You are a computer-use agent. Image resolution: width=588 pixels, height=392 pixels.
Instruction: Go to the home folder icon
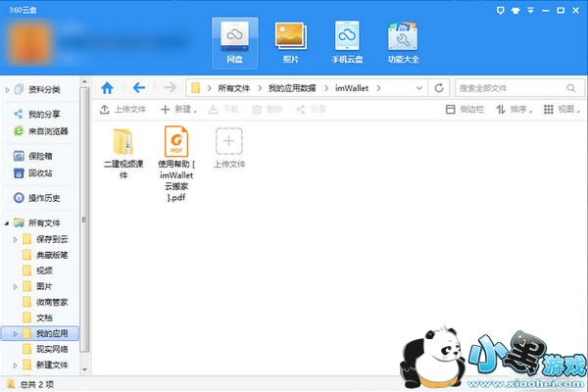tap(107, 88)
